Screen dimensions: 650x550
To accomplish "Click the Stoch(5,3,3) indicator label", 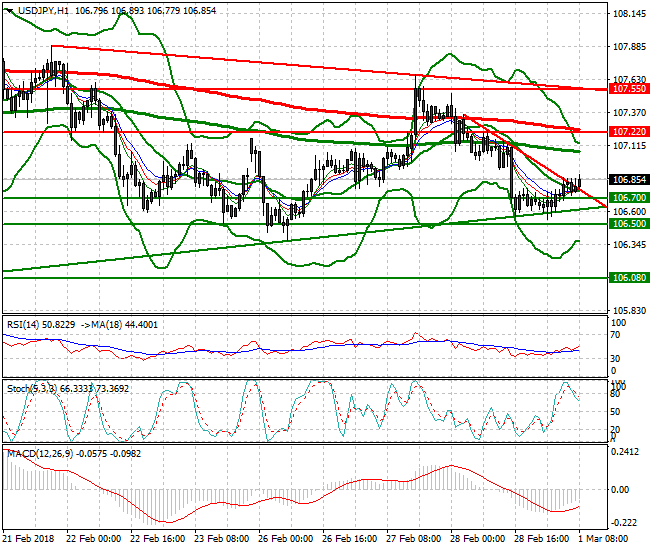I will coord(32,388).
